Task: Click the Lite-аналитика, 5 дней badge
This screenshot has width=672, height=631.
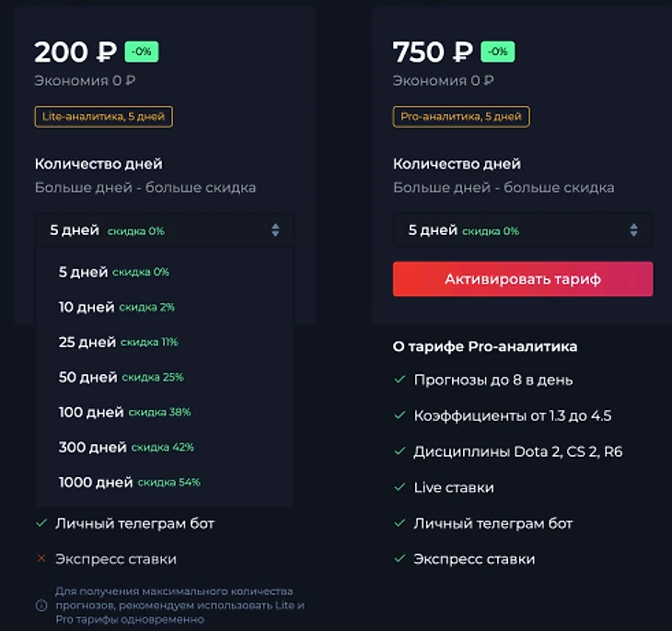Action: pos(104,117)
